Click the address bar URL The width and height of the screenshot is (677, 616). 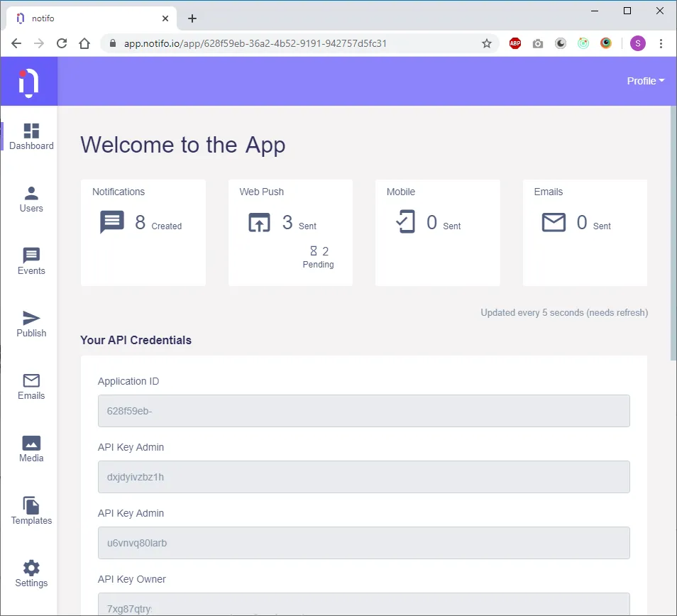[255, 43]
